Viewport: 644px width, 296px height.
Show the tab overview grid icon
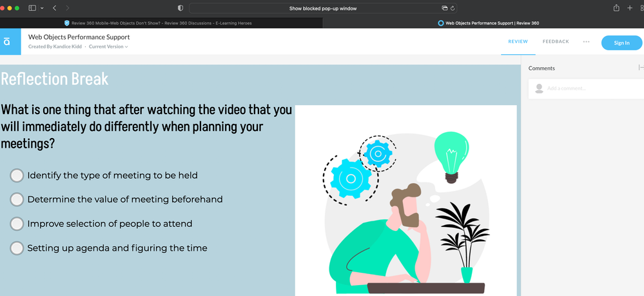(642, 8)
